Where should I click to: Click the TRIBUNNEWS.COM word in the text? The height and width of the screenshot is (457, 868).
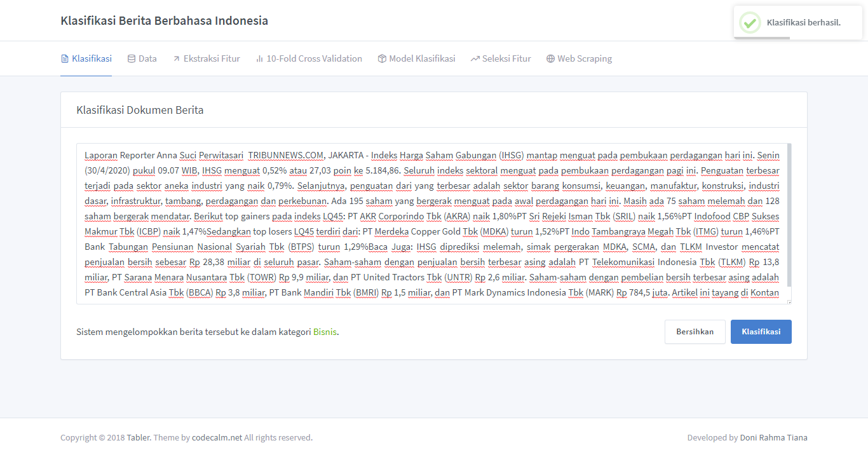pos(285,155)
